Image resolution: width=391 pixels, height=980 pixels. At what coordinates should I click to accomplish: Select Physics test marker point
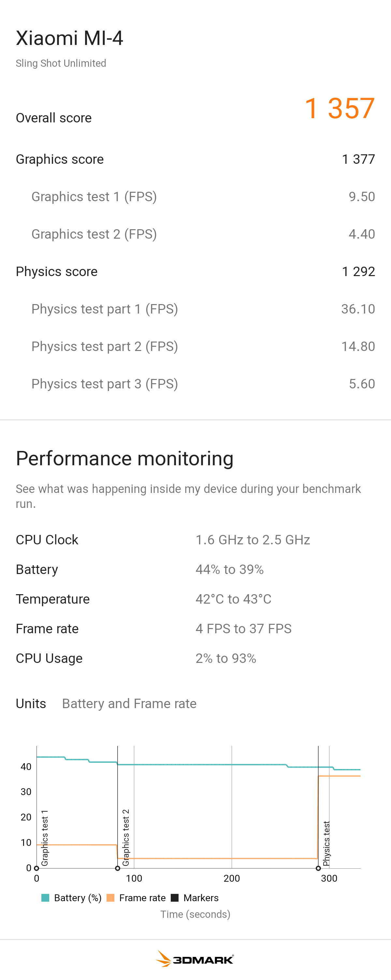318,868
